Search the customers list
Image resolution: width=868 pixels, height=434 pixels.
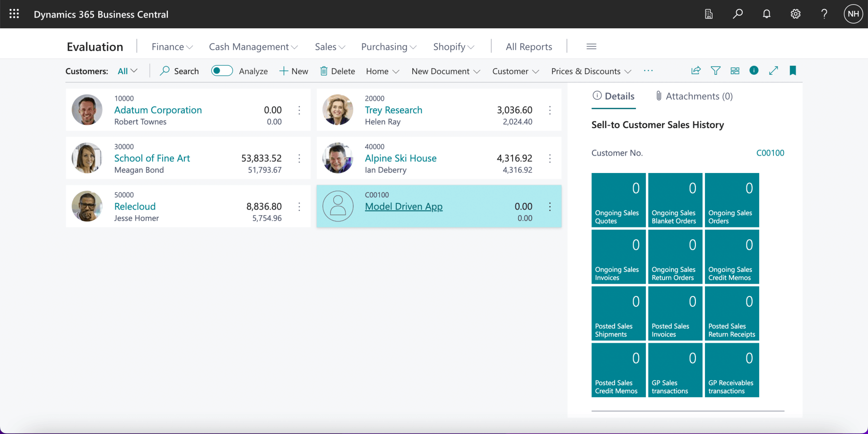[x=179, y=71]
